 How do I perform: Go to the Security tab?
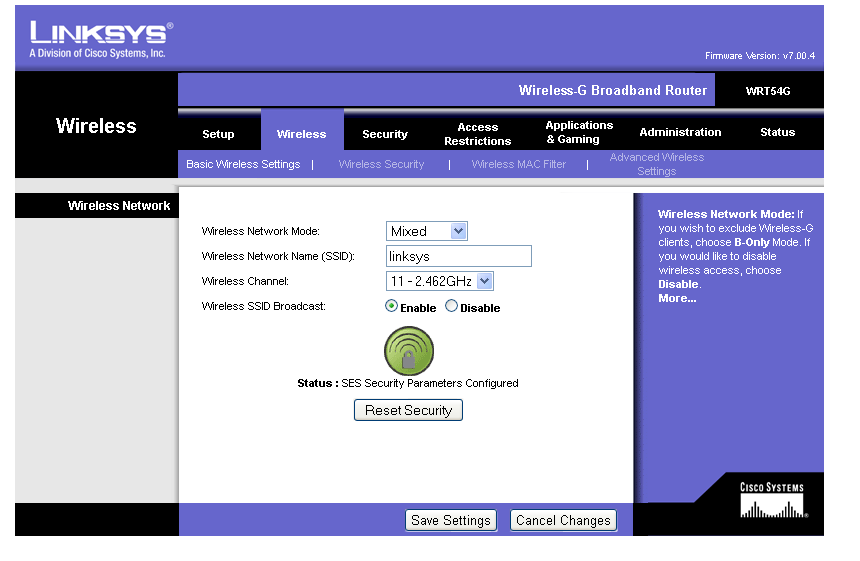pos(385,134)
